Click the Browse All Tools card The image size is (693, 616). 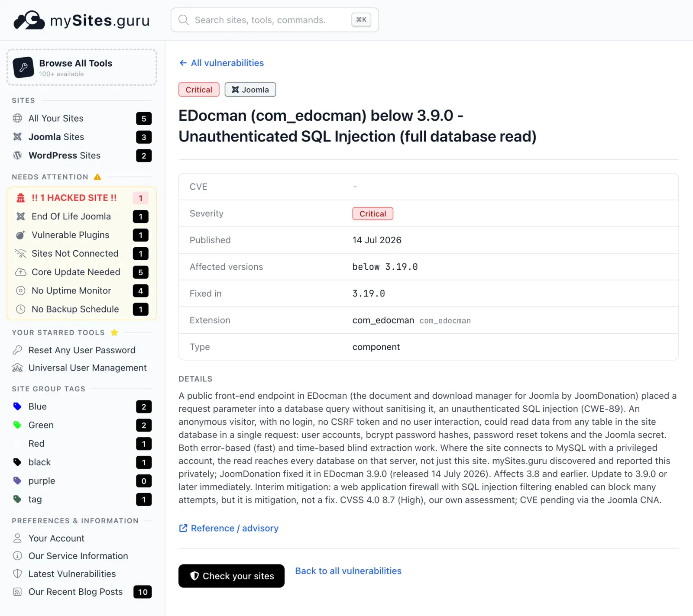82,67
